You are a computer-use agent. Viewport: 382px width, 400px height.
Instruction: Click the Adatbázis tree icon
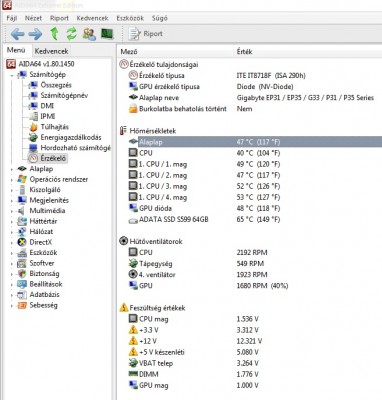[x=22, y=295]
